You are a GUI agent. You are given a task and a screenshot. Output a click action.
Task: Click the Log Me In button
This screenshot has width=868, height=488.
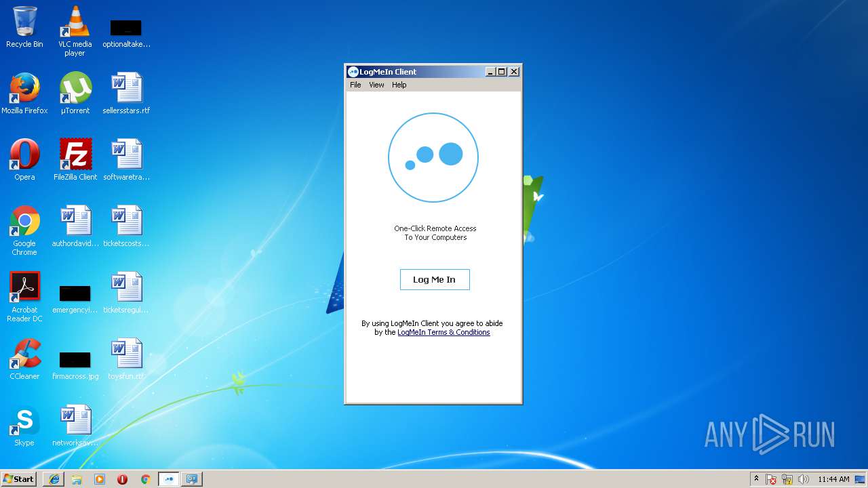click(435, 279)
